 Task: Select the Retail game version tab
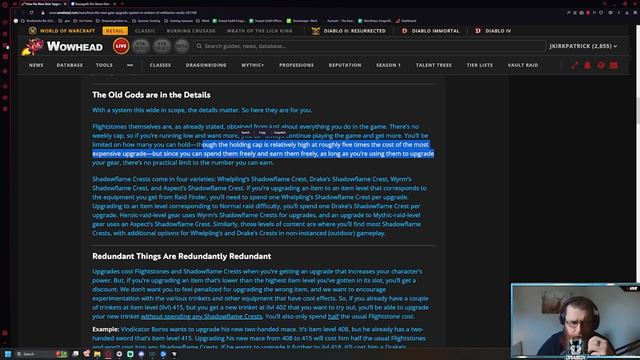pyautogui.click(x=115, y=31)
